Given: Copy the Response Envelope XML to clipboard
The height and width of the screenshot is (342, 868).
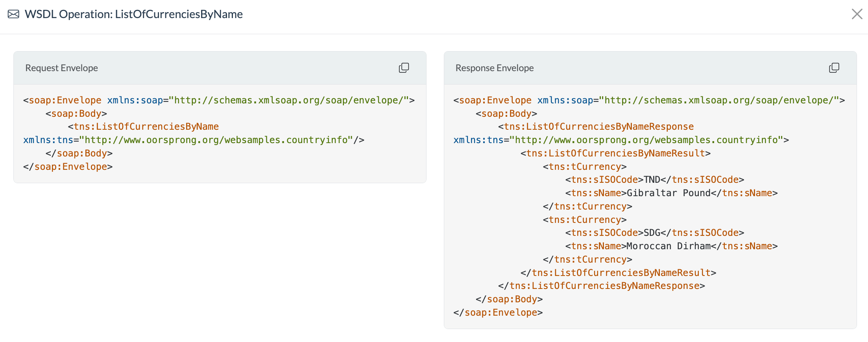Looking at the screenshot, I should point(834,68).
